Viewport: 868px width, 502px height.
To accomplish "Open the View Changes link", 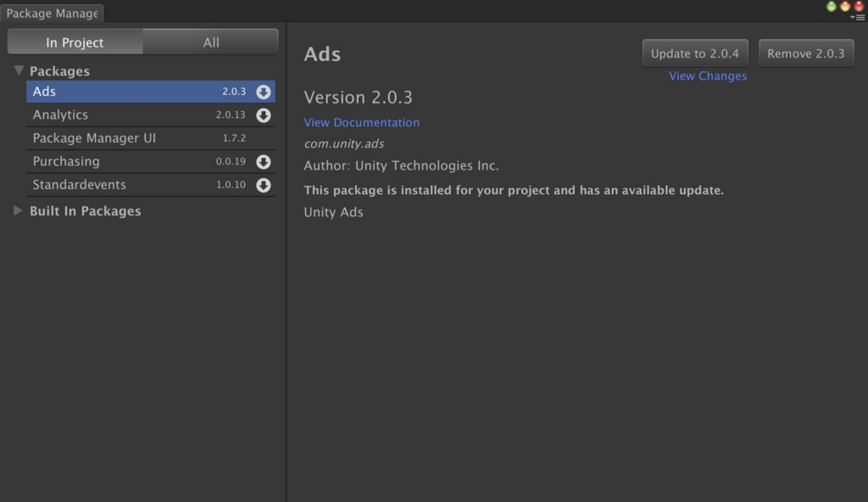I will pyautogui.click(x=708, y=76).
